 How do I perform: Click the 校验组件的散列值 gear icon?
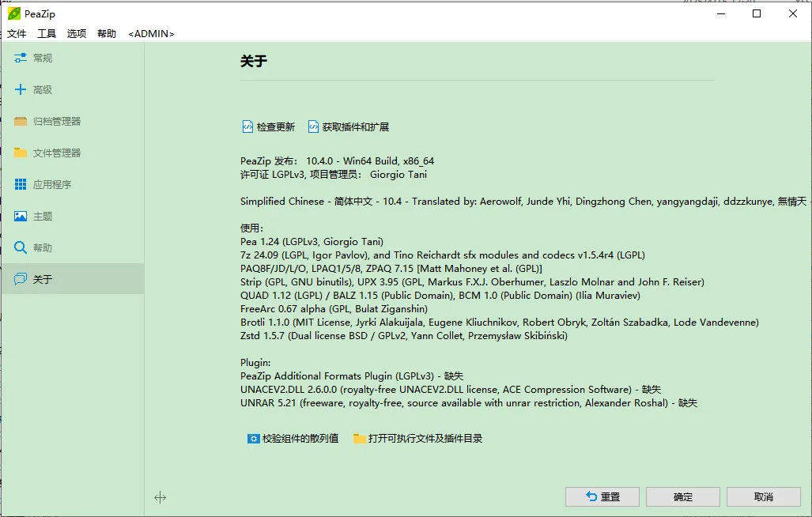[x=253, y=439]
